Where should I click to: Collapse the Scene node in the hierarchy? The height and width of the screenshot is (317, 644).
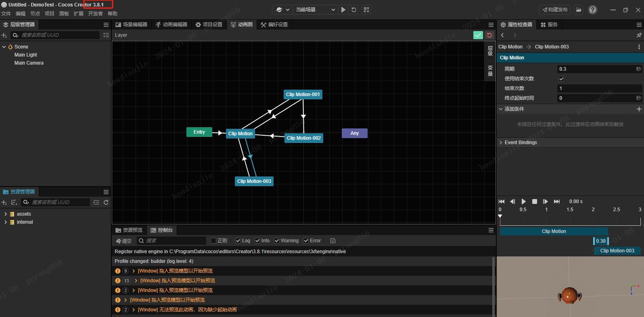coord(4,47)
